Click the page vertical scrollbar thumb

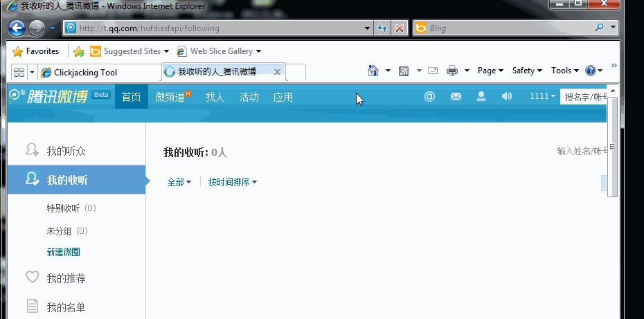612,147
